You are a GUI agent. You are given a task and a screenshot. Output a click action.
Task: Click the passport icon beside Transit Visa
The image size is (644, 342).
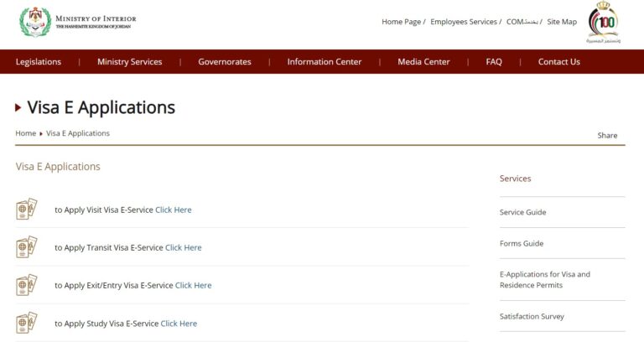pyautogui.click(x=27, y=247)
